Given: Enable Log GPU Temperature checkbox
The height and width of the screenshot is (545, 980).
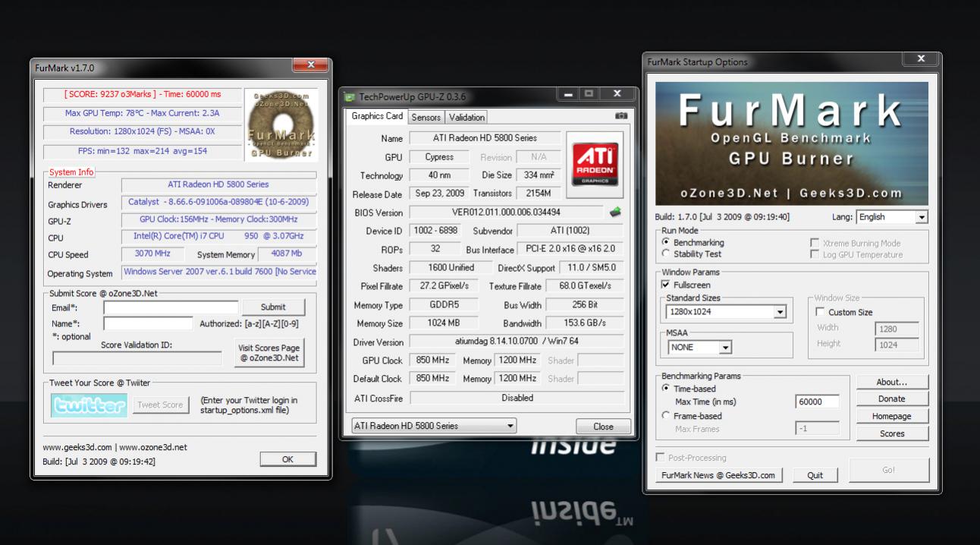Looking at the screenshot, I should (x=815, y=254).
